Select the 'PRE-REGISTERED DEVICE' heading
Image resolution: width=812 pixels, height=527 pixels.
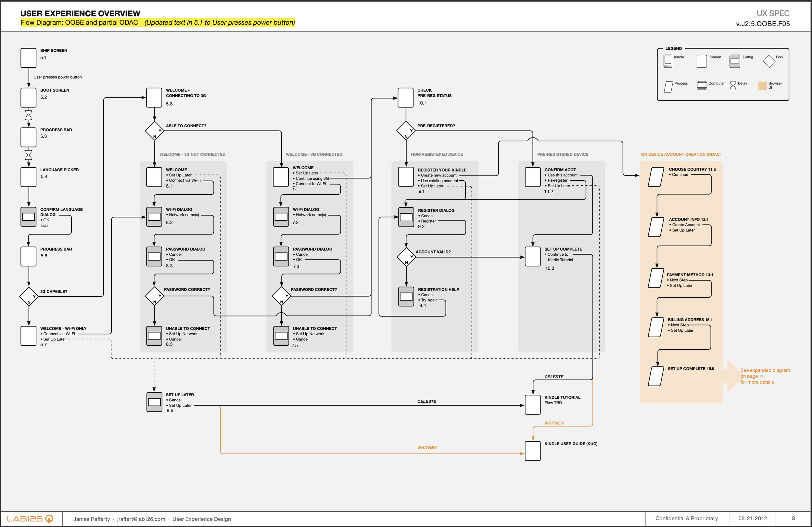(563, 154)
